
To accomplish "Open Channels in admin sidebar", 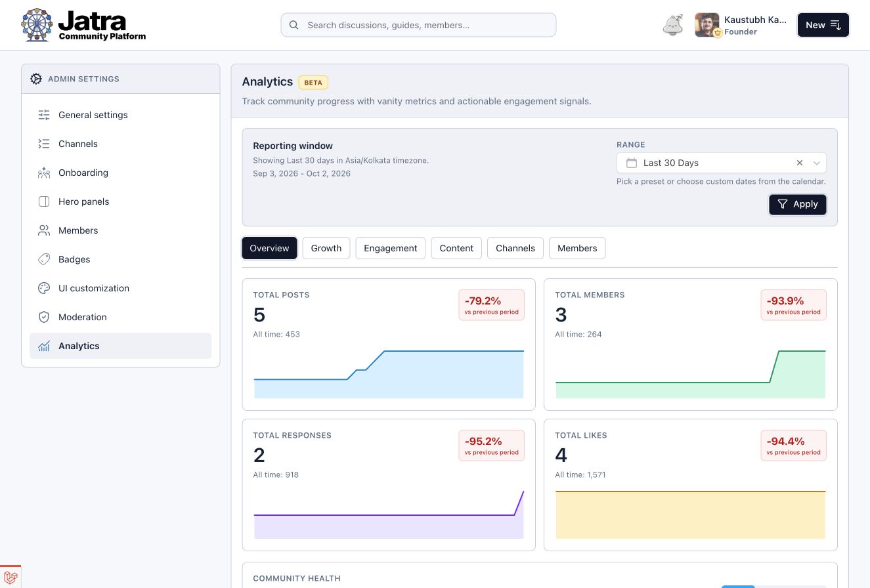I will point(121,144).
